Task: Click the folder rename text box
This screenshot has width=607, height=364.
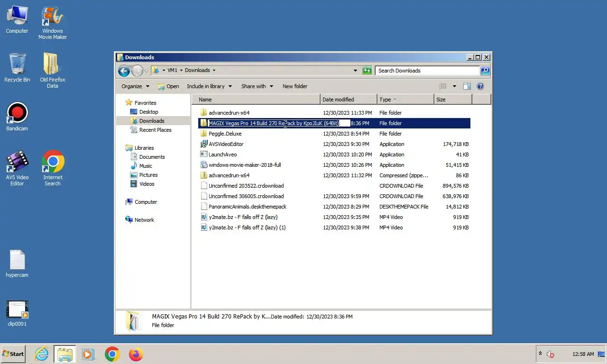Action: coord(279,123)
